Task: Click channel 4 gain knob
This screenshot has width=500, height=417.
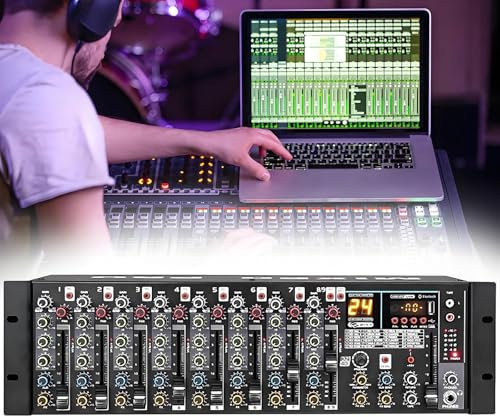Action: click(160, 303)
